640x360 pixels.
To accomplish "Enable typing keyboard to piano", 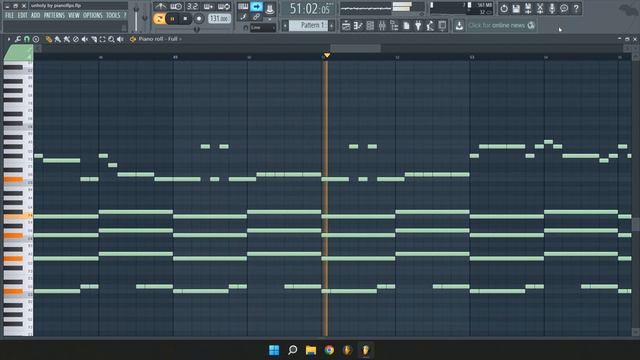I will (x=243, y=7).
